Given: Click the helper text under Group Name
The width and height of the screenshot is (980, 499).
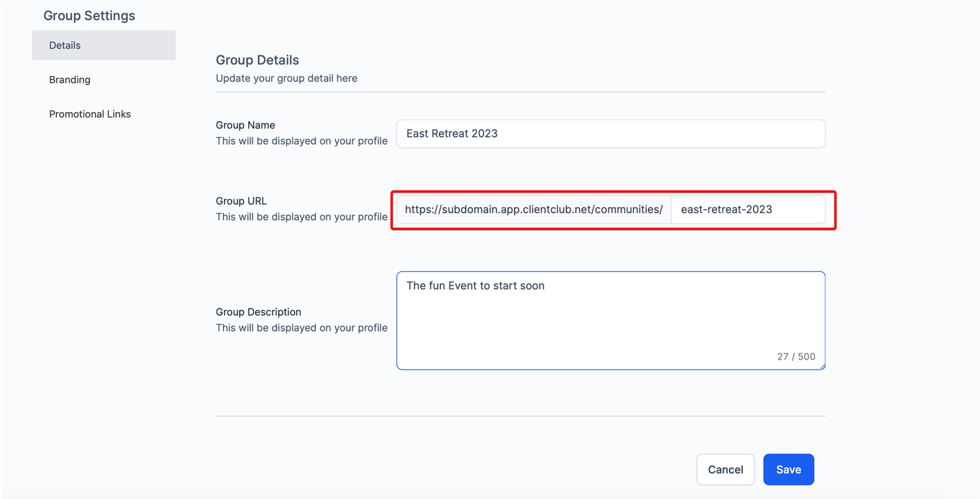Looking at the screenshot, I should pyautogui.click(x=301, y=141).
